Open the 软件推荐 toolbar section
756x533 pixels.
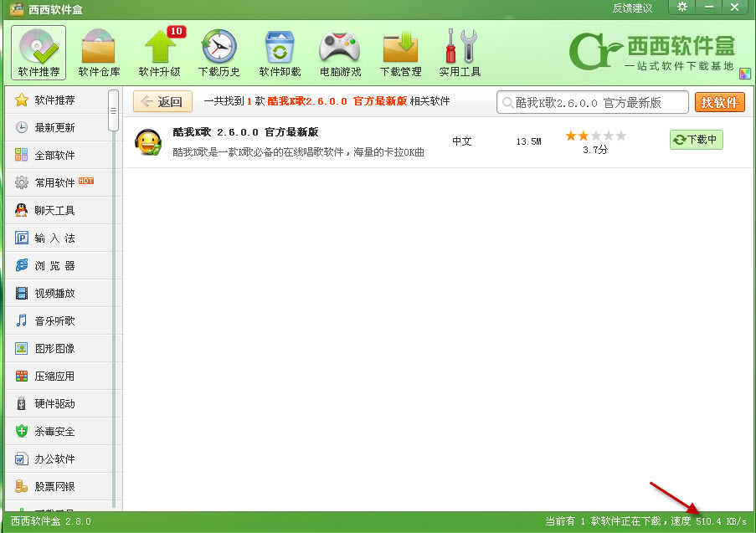click(39, 53)
